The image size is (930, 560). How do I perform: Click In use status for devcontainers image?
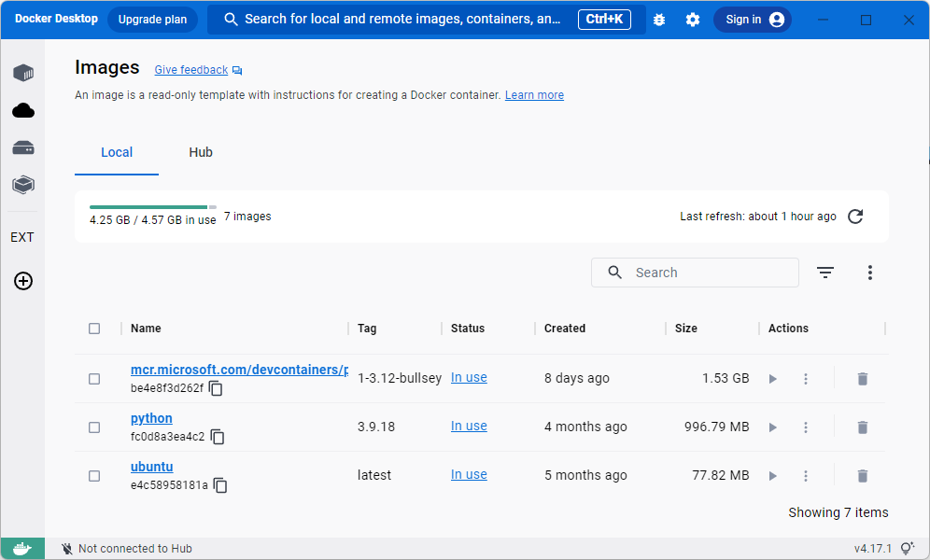pyautogui.click(x=469, y=377)
